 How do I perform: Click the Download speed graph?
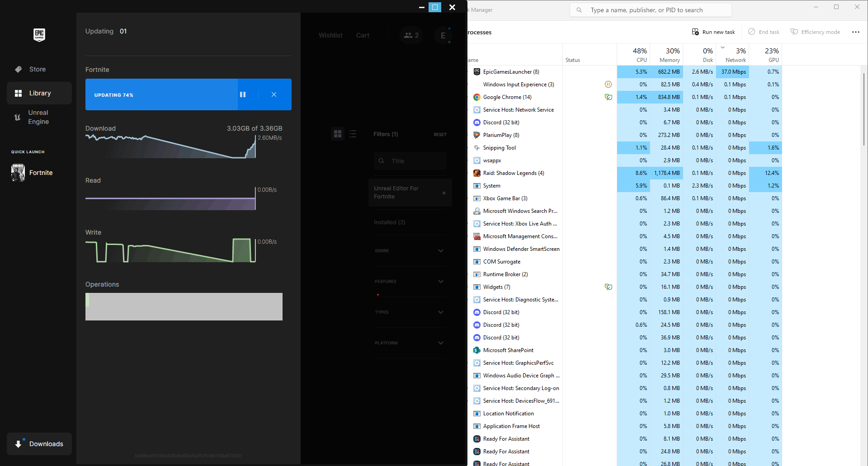click(170, 146)
